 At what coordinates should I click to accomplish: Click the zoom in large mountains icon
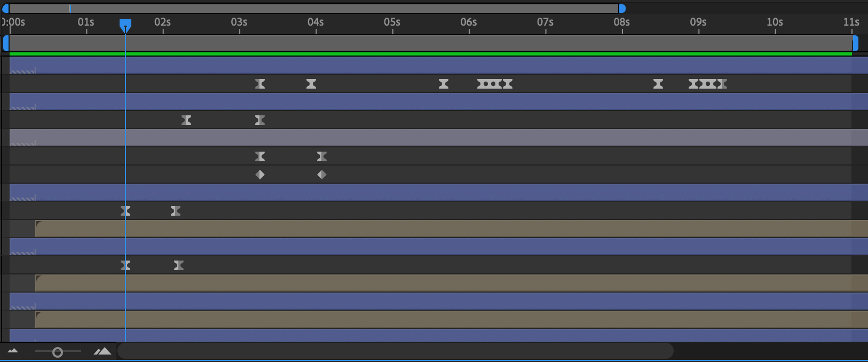coord(102,351)
